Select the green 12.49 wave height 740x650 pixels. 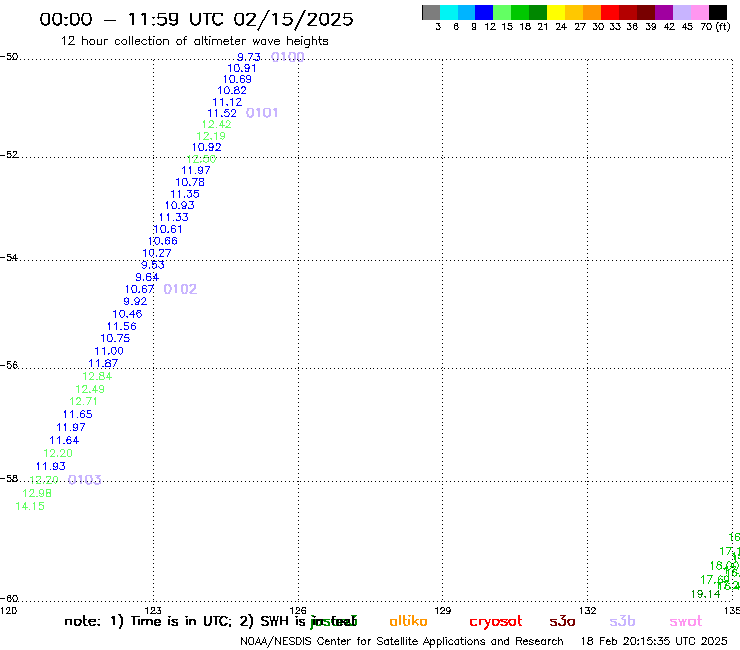(x=90, y=389)
